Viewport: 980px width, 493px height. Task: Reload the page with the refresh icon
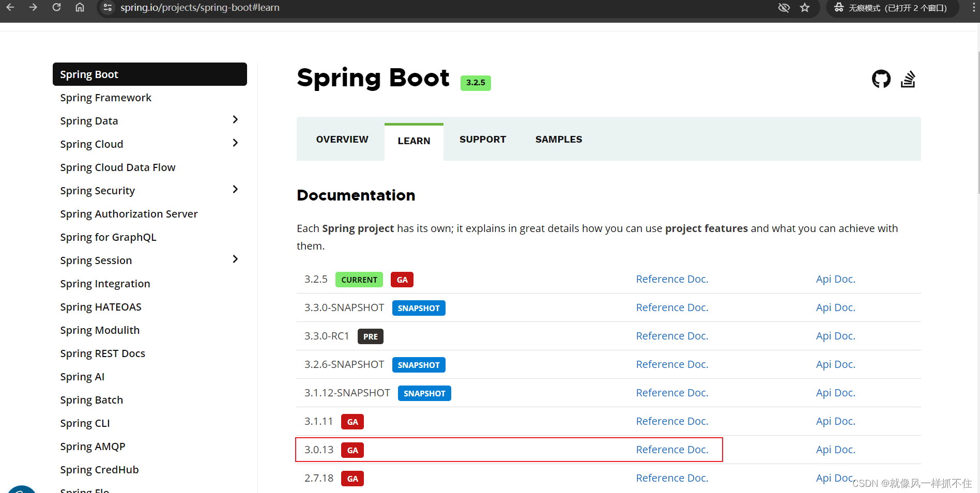[57, 7]
